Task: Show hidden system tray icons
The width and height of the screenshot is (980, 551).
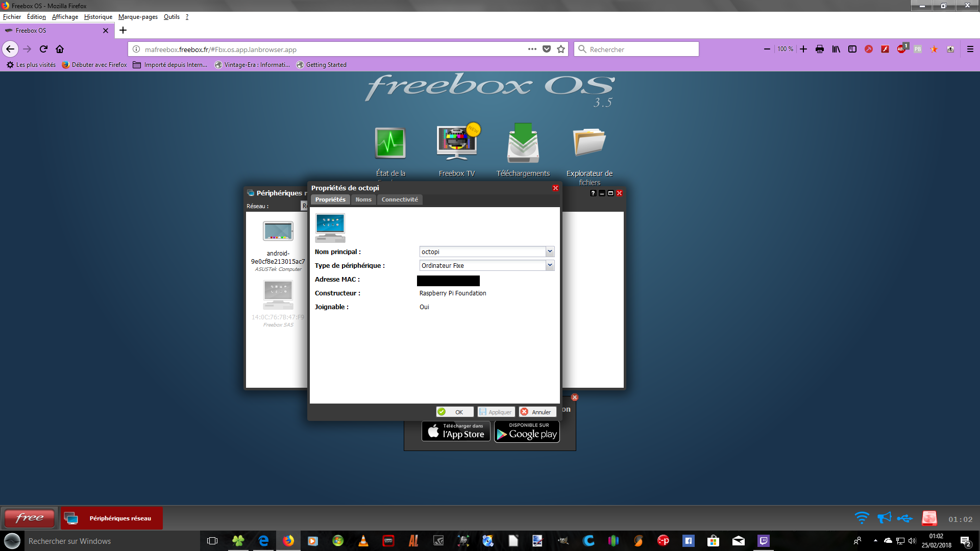Action: [875, 540]
